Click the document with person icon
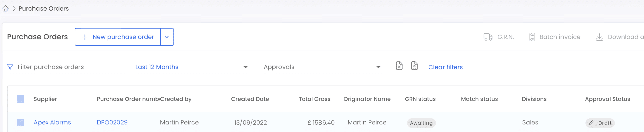 [x=414, y=66]
